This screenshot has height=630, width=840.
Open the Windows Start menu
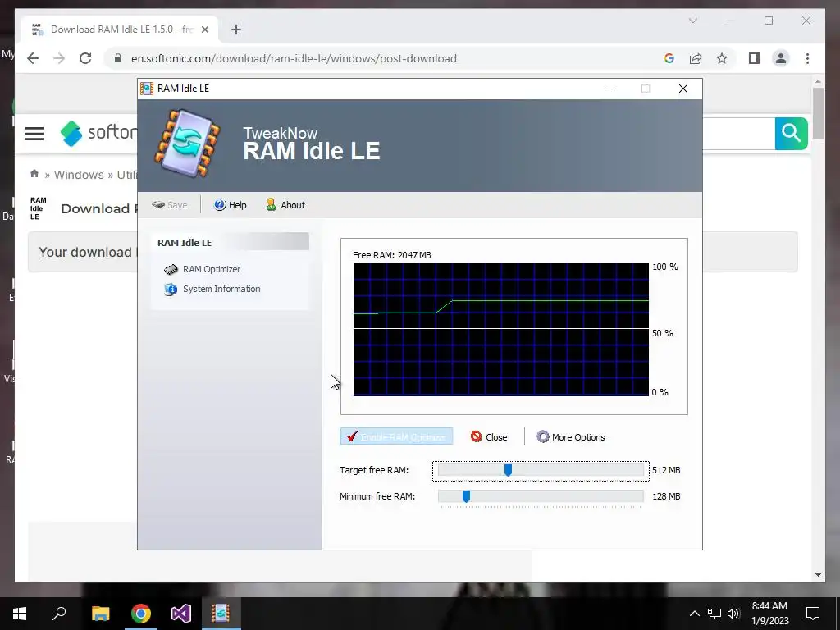(20, 614)
